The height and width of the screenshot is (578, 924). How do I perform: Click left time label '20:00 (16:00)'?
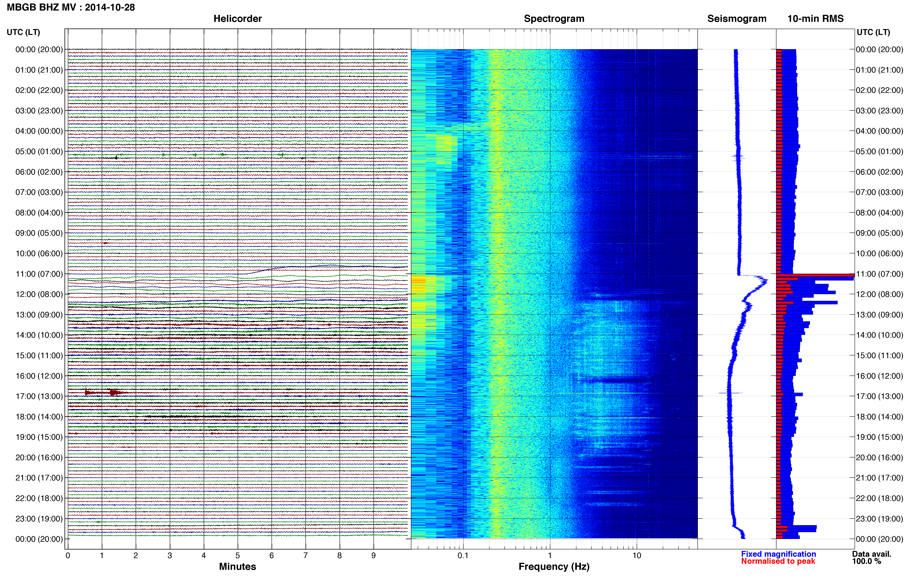39,458
